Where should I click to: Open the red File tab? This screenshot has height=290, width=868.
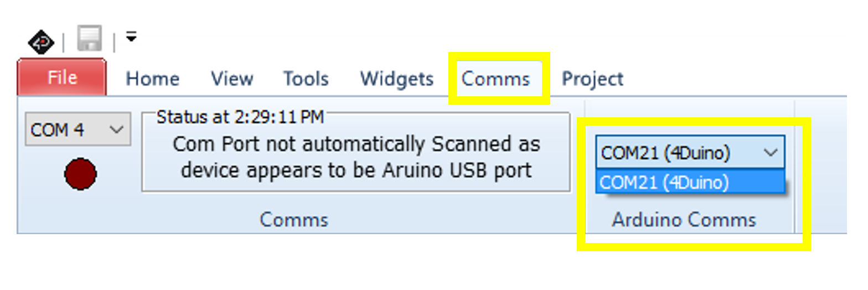tap(62, 77)
